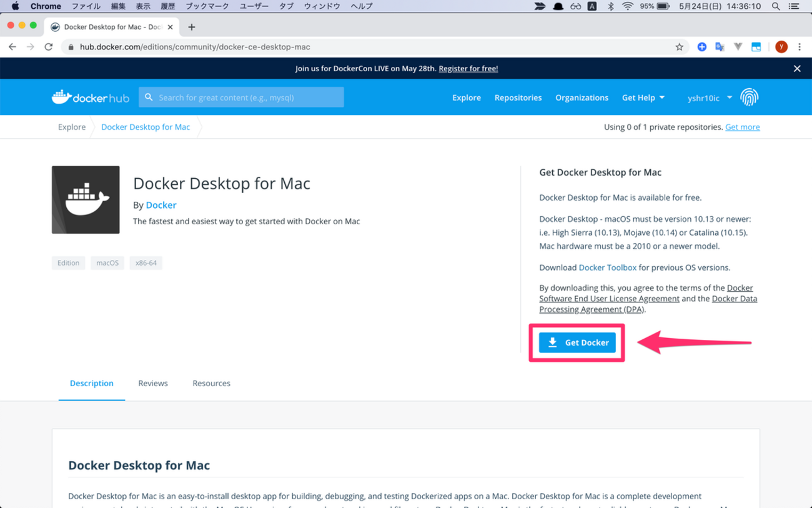Open the Chrome profile avatar
The image size is (812, 508).
pyautogui.click(x=781, y=47)
